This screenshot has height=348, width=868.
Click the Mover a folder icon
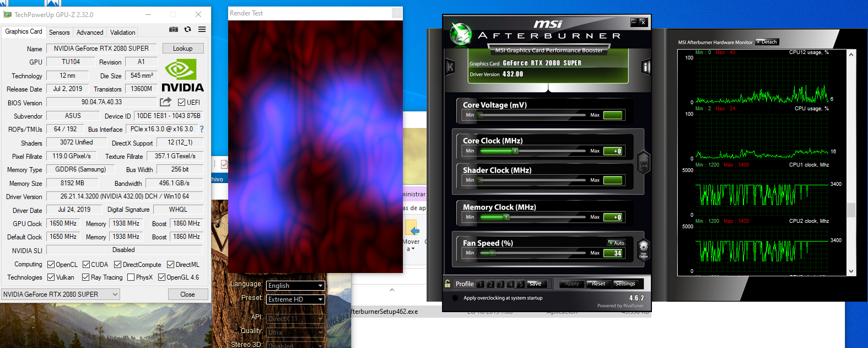(x=412, y=228)
